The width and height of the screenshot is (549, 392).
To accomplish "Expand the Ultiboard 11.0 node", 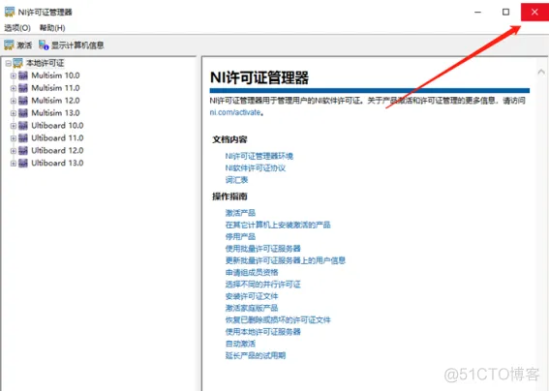I will coord(14,138).
